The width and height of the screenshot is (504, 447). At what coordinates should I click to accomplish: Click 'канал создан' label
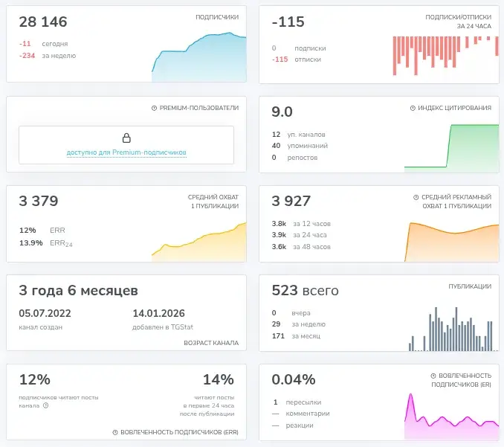coord(40,327)
